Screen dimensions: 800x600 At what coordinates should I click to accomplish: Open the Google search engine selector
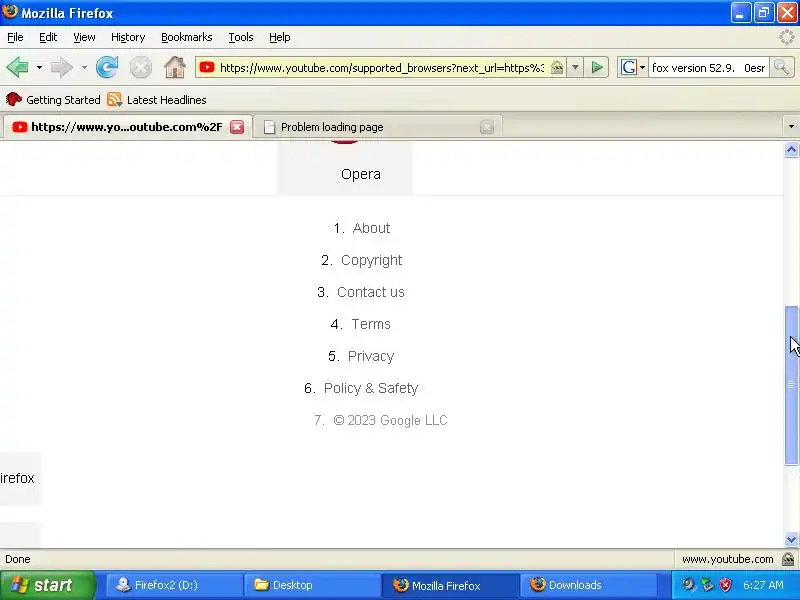point(633,67)
